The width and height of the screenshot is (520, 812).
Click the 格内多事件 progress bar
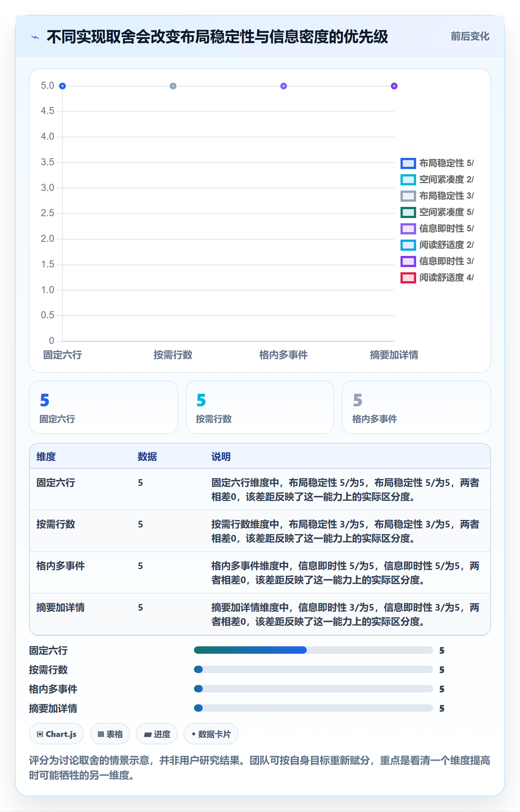pos(313,689)
